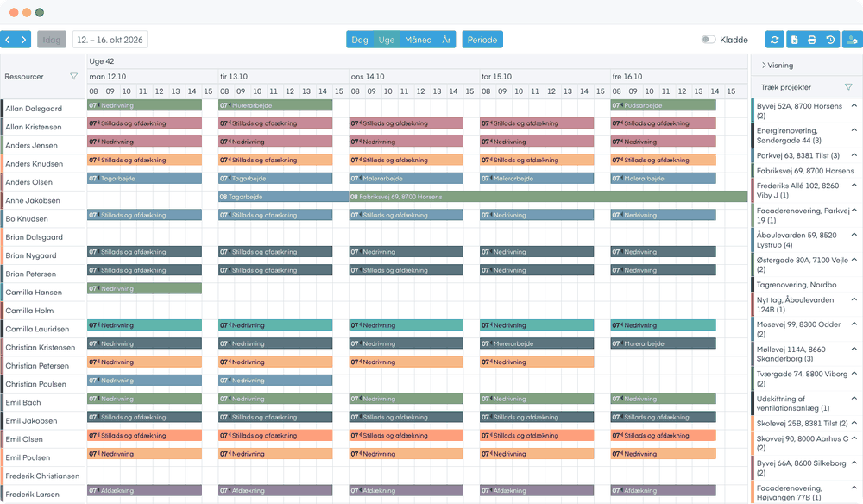Print the schedule

coord(812,40)
